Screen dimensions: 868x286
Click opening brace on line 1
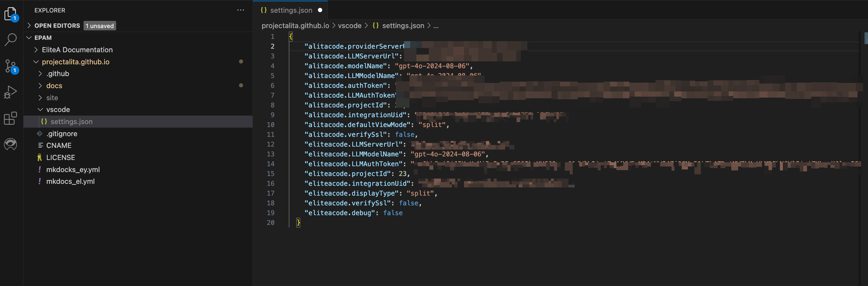(x=291, y=37)
